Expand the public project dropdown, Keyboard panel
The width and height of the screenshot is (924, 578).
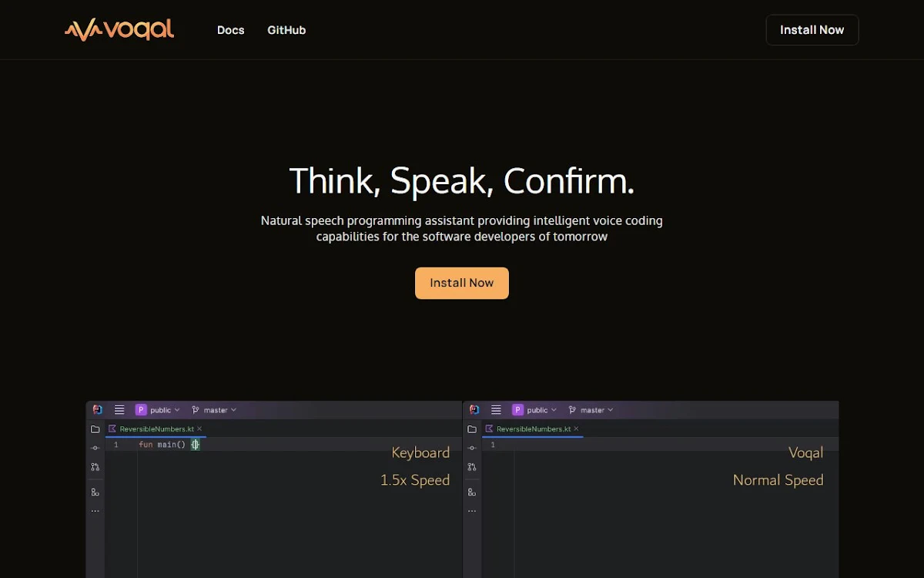pos(165,410)
